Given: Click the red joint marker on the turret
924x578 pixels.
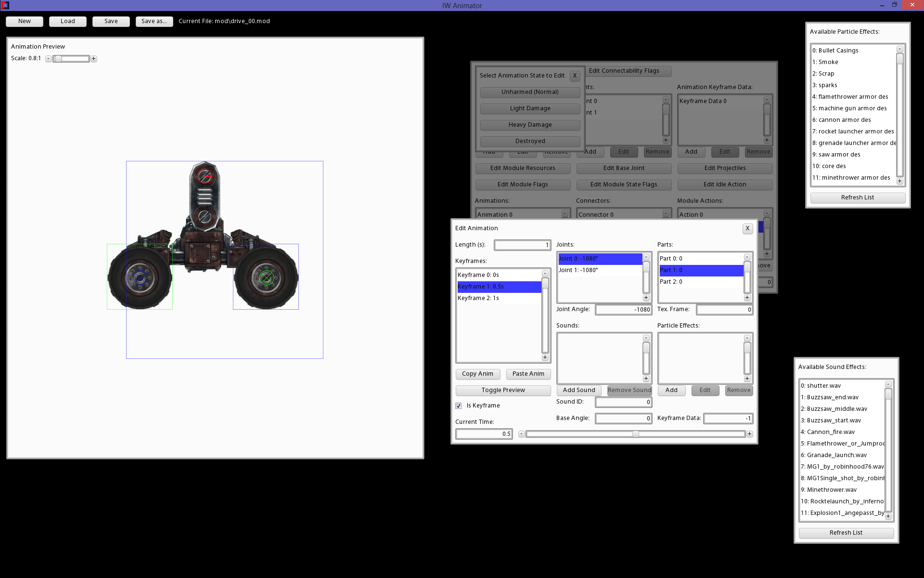Looking at the screenshot, I should click(206, 176).
